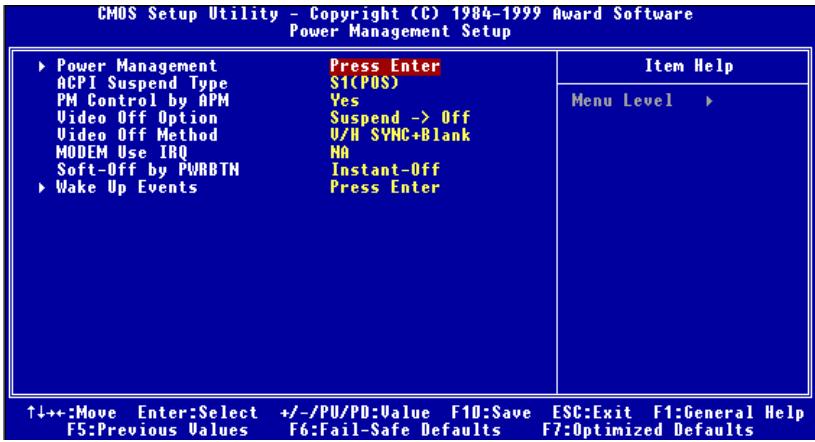Click the F10:Save hint
Image resolution: width=815 pixels, height=442 pixels.
coord(491,413)
